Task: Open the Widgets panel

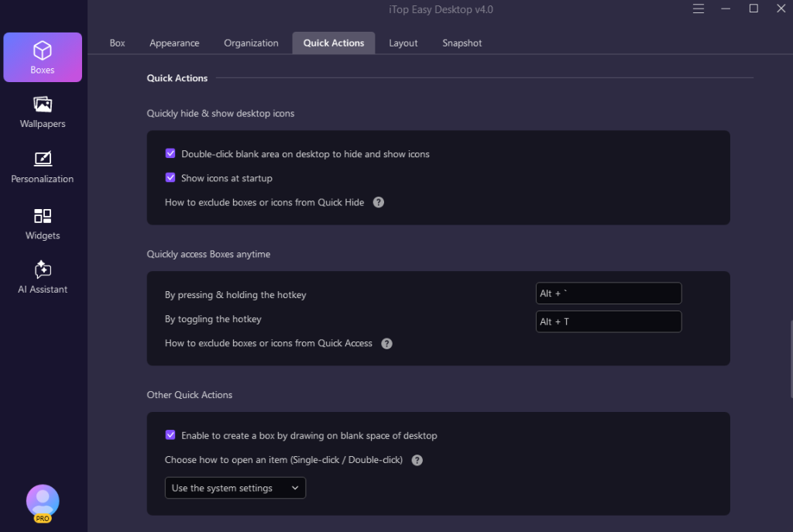Action: coord(43,223)
